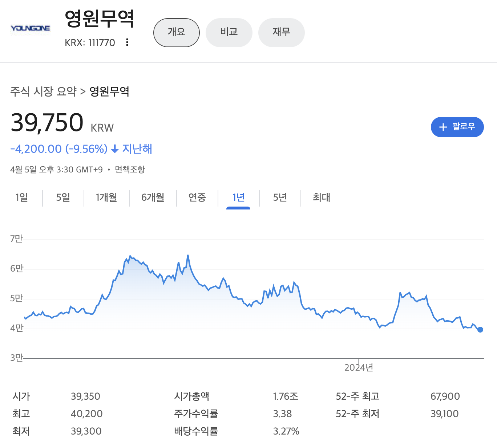Click the Youngone company logo
The image size is (497, 448).
pyautogui.click(x=31, y=28)
